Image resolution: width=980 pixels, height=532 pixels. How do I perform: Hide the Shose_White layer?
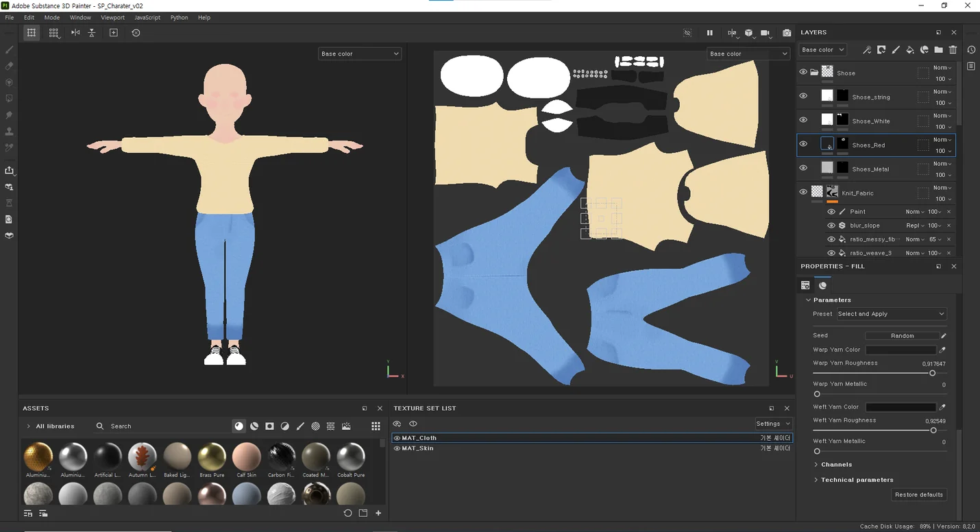click(x=803, y=120)
